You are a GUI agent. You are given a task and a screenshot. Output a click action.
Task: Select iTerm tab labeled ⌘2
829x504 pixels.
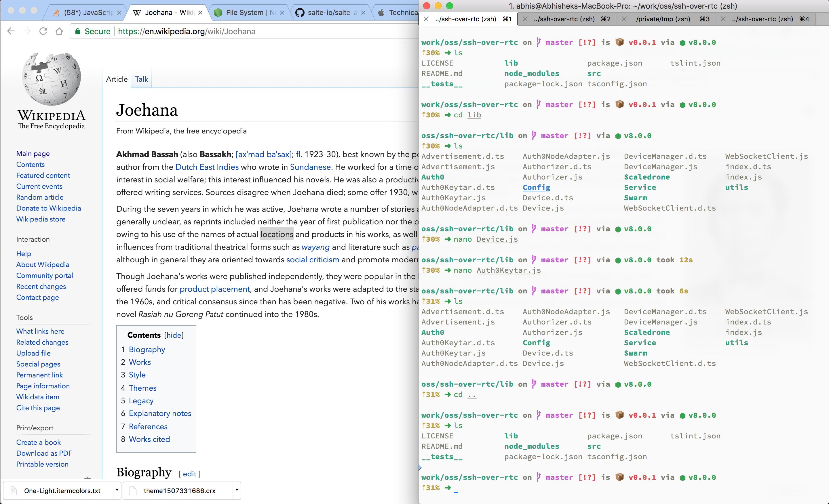[568, 19]
